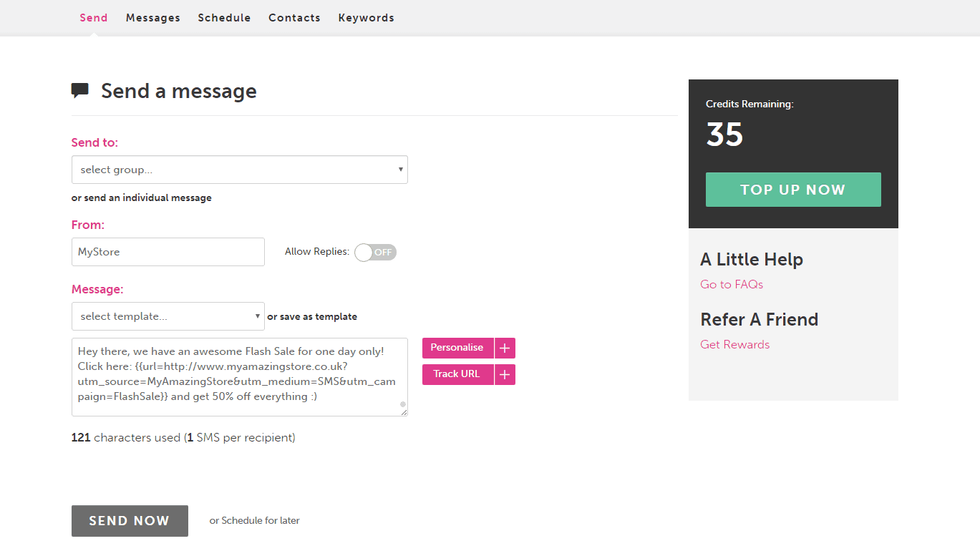Open the Go to FAQs link

732,285
